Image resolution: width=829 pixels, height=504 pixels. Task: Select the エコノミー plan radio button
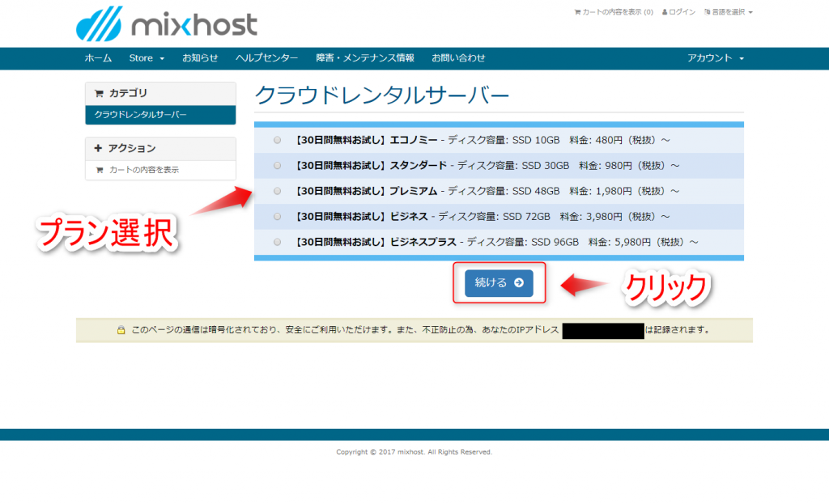(x=278, y=140)
